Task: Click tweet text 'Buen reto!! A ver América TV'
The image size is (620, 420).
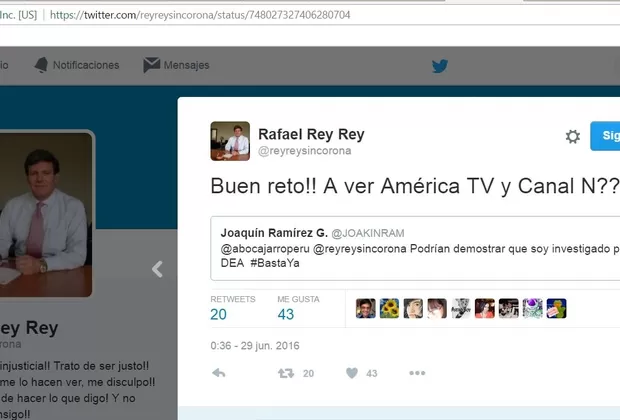Action: tap(352, 186)
